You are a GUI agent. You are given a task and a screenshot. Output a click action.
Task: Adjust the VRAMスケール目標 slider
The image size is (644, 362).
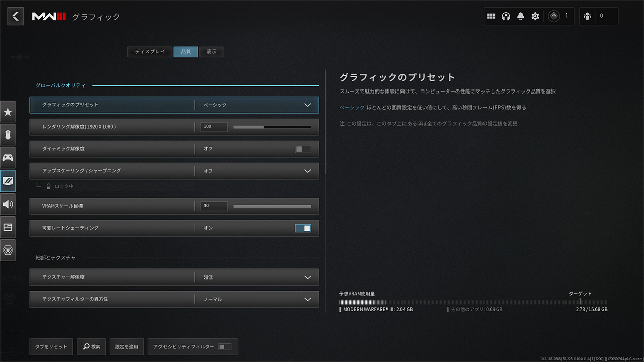(x=272, y=206)
